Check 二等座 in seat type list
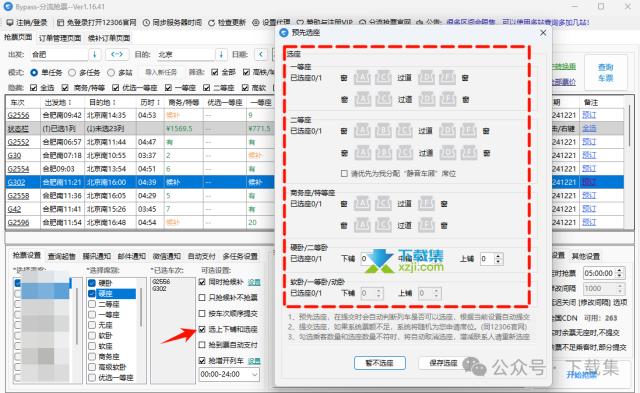Image resolution: width=640 pixels, height=393 pixels. (x=92, y=304)
